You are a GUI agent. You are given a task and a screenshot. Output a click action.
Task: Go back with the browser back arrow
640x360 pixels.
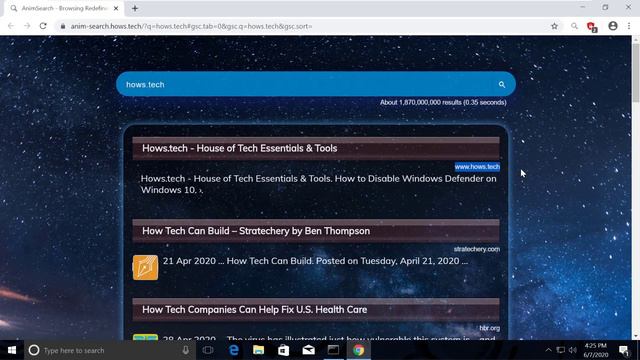(11, 26)
